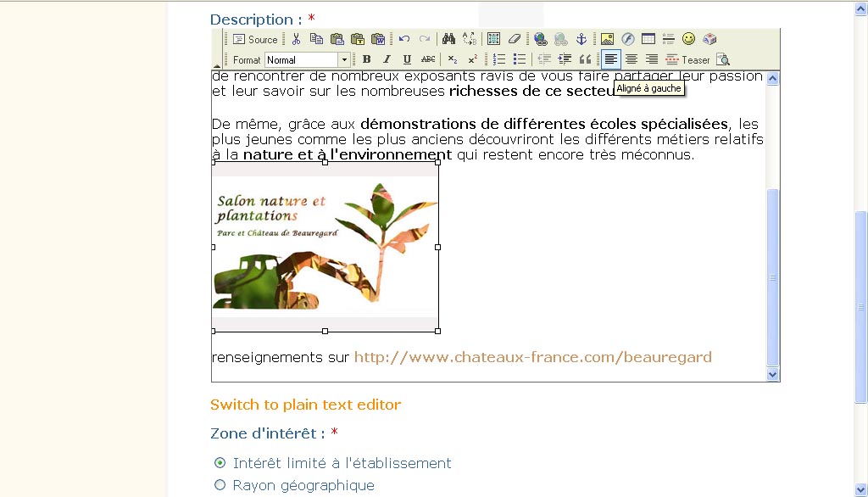
Task: Click the Copy icon
Action: click(x=316, y=39)
